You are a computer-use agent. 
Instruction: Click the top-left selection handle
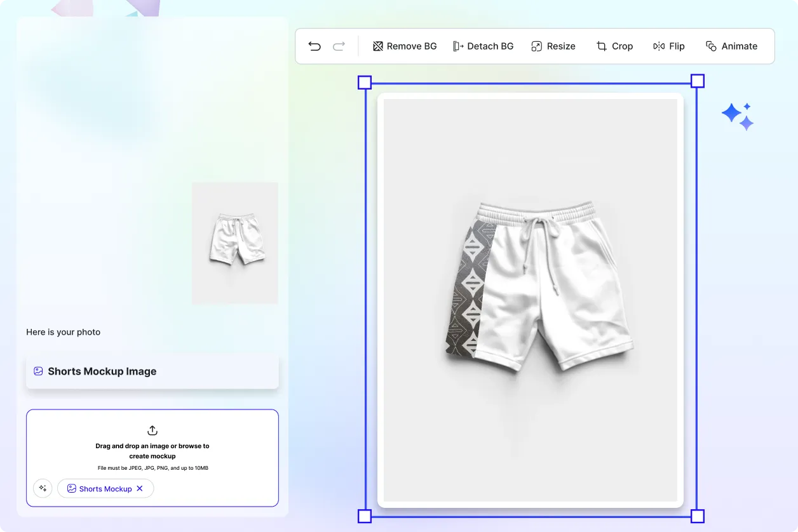(x=365, y=81)
